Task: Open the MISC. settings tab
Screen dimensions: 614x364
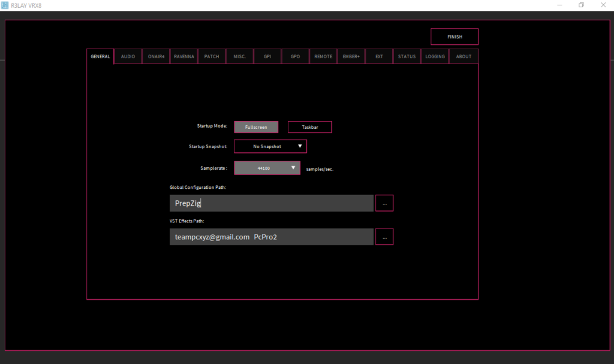Action: click(x=239, y=56)
